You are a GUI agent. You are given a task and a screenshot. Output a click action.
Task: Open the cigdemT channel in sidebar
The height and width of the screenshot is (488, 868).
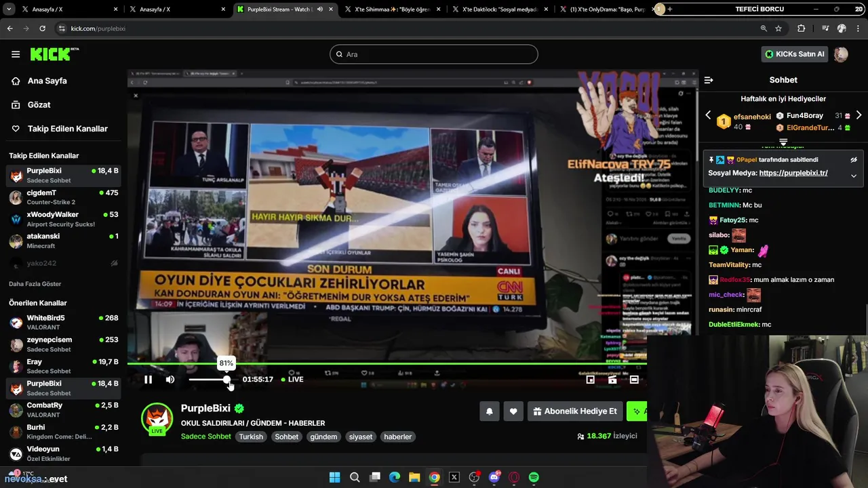click(x=63, y=197)
